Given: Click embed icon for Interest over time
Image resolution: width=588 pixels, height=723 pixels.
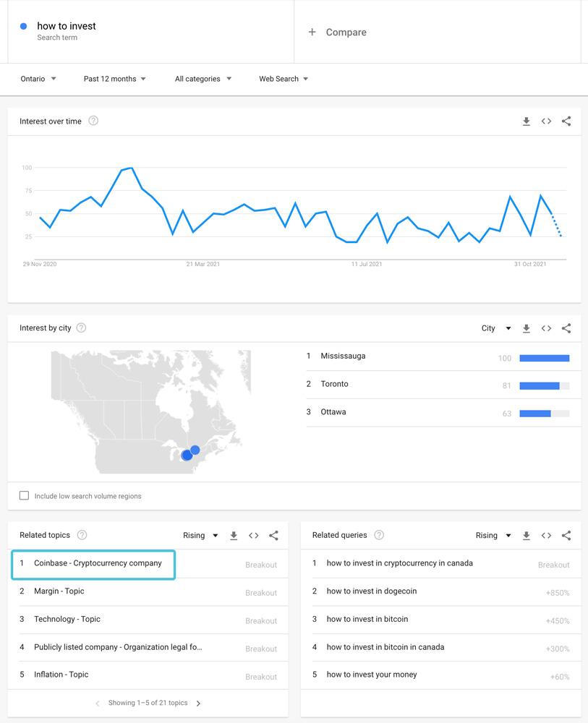Looking at the screenshot, I should (546, 121).
